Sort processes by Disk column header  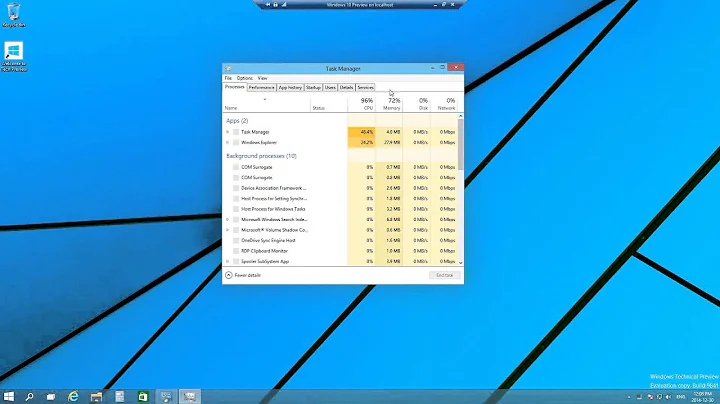coord(416,104)
